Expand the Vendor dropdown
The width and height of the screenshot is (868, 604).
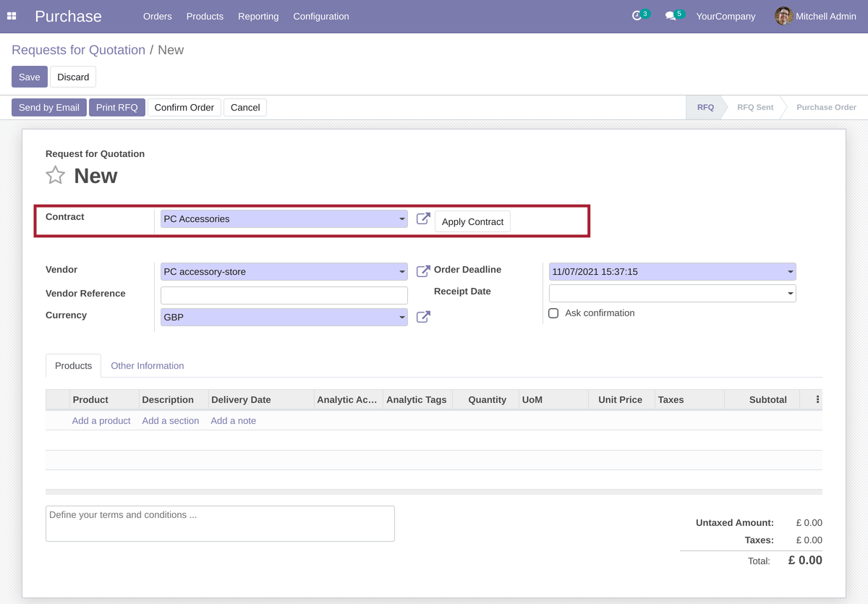(402, 272)
